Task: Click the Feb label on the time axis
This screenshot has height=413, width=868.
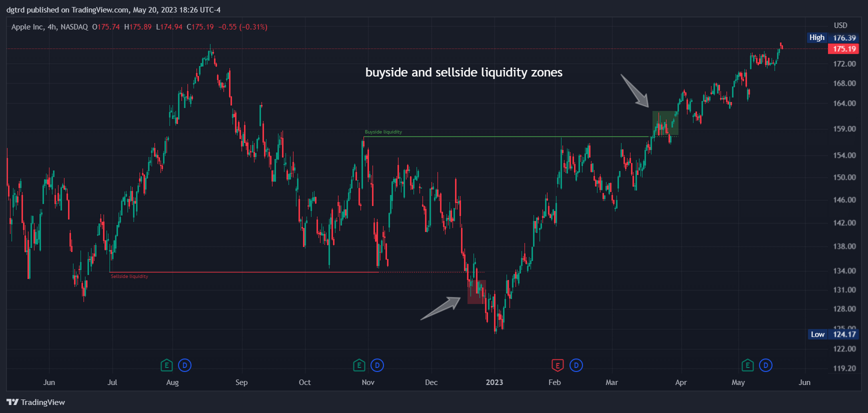Action: [x=554, y=382]
